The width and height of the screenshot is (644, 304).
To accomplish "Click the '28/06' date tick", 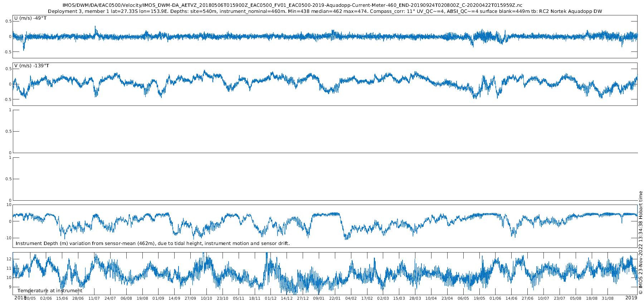I will point(78,299).
